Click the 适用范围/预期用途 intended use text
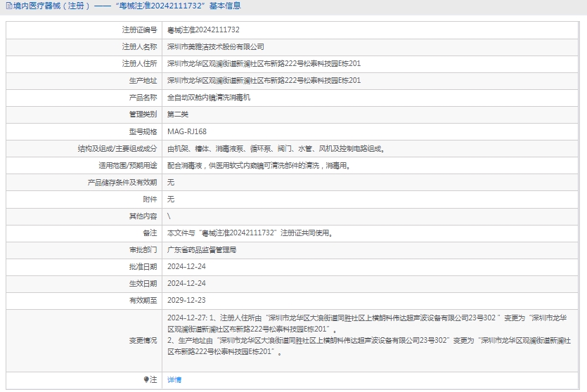 [x=259, y=166]
